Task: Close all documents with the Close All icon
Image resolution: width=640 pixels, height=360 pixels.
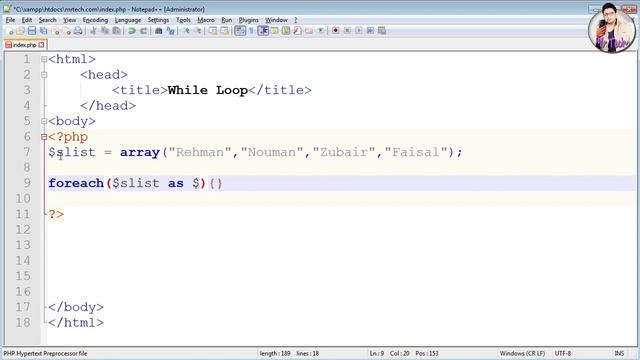Action: (x=67, y=31)
